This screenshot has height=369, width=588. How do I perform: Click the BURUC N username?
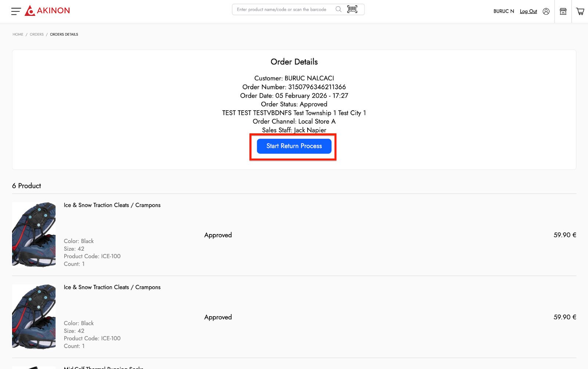(x=503, y=11)
